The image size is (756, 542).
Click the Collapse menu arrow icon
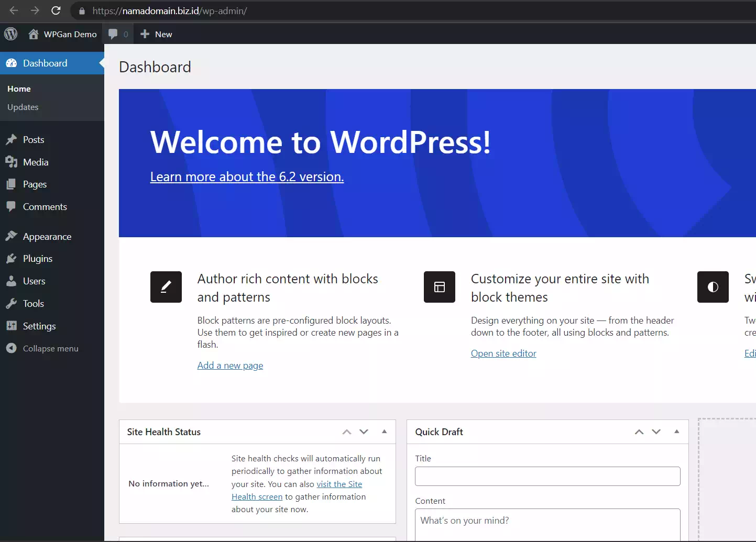[x=12, y=348]
